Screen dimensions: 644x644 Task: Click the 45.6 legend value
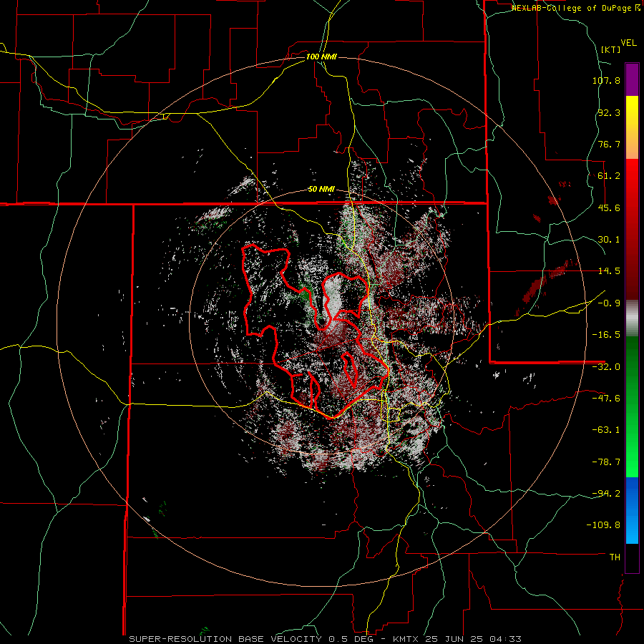[x=609, y=208]
